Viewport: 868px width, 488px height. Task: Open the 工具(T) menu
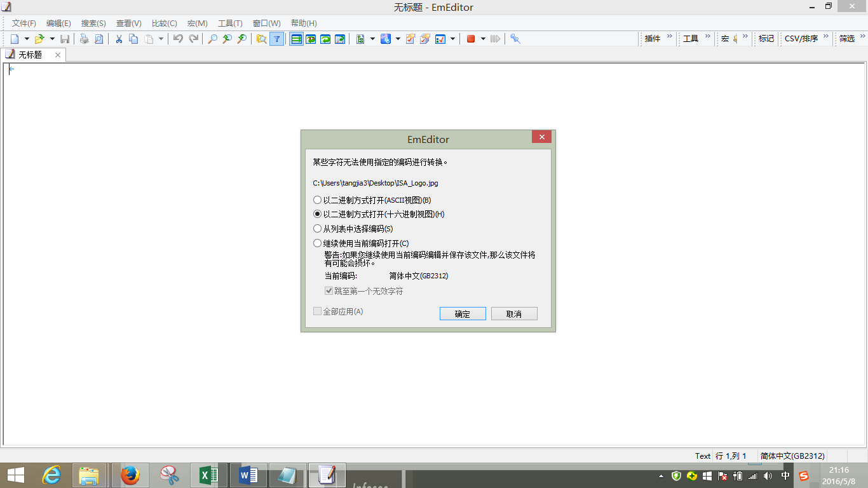pos(230,23)
